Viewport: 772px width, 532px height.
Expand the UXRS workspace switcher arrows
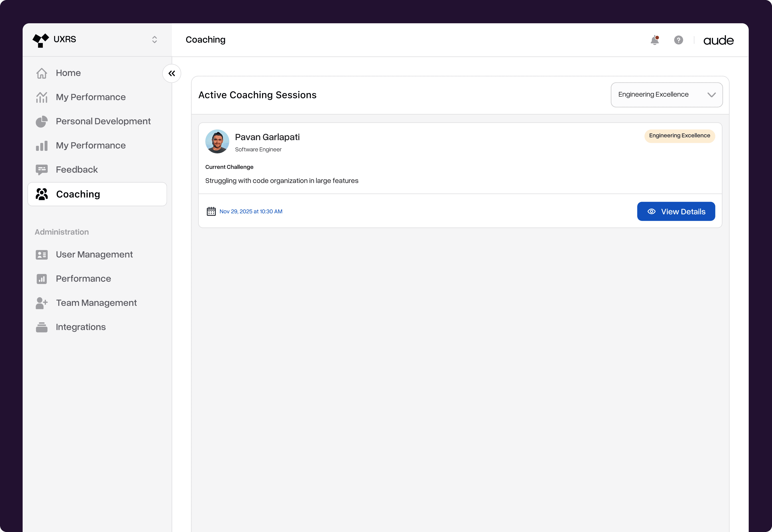(154, 40)
